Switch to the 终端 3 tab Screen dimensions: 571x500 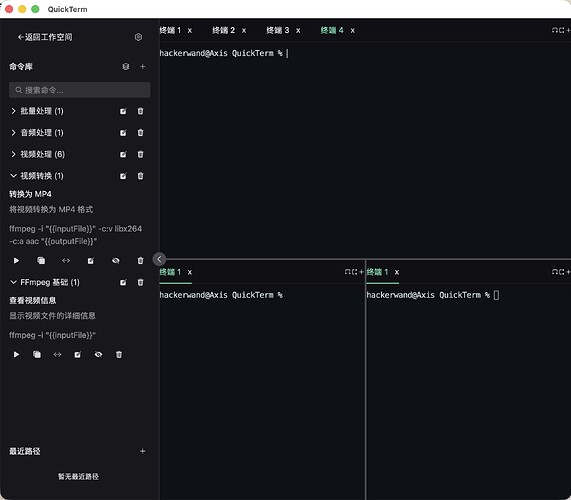pos(277,30)
